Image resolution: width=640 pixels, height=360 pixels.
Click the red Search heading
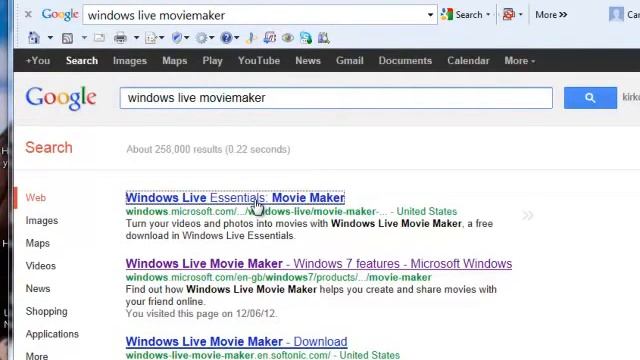pyautogui.click(x=49, y=147)
